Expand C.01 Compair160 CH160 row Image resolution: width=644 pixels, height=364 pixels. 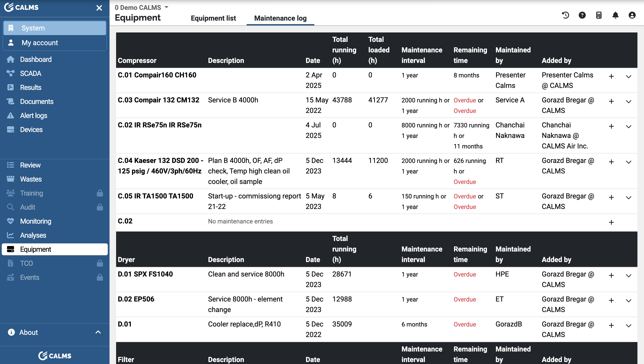click(x=628, y=76)
